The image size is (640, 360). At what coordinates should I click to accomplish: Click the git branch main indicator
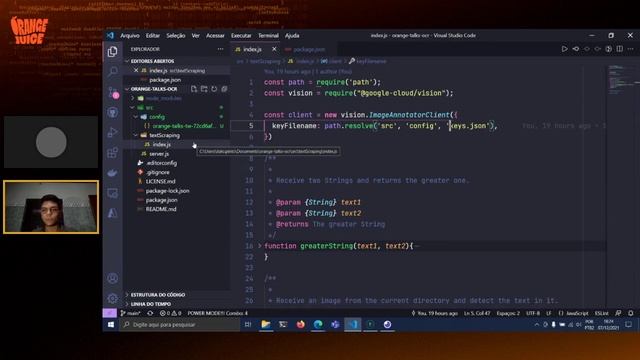tap(131, 313)
